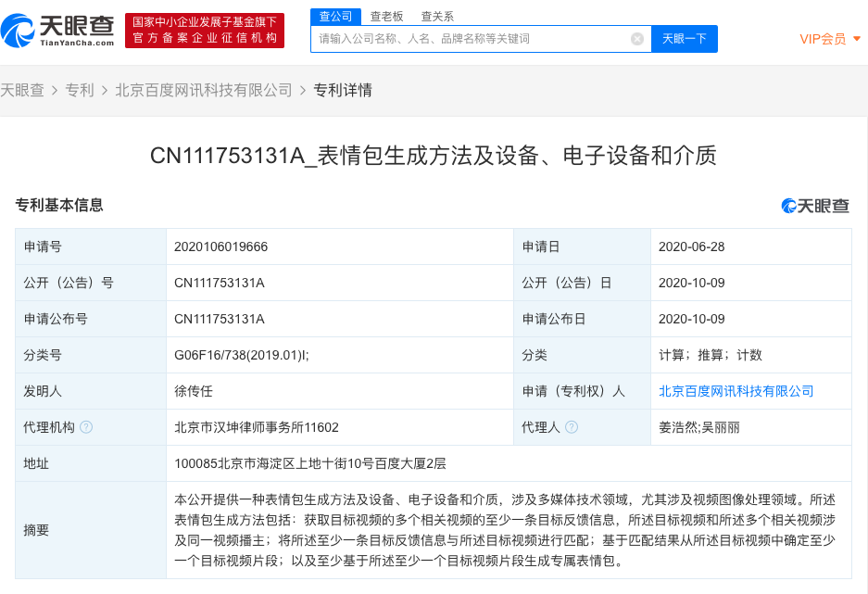This screenshot has height=594, width=868.
Task: Click the 专利基本信息 section heading
Action: pos(59,205)
